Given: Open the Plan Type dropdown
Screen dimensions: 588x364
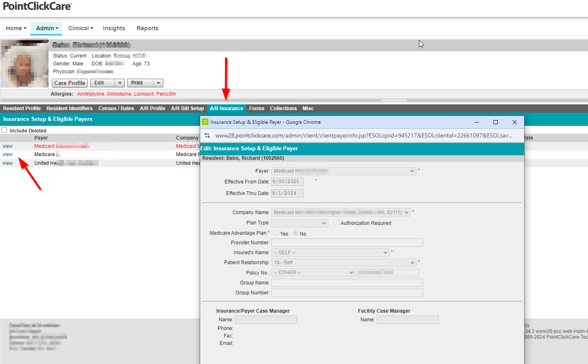Looking at the screenshot, I should tap(300, 223).
